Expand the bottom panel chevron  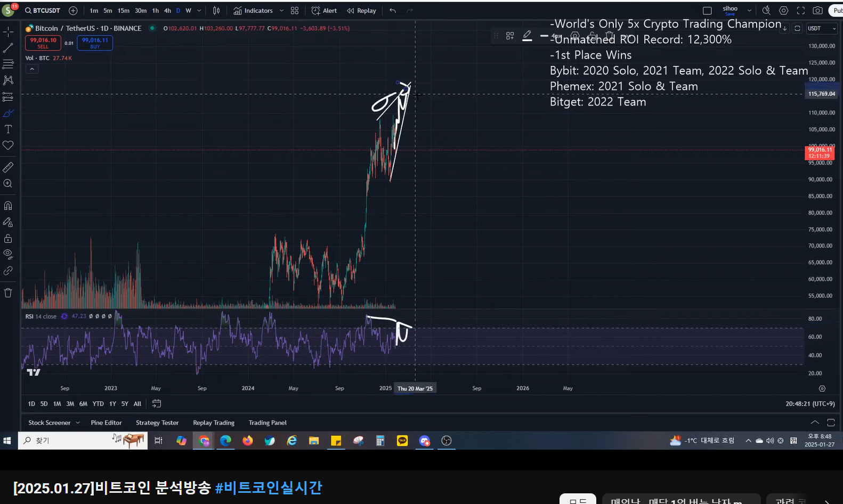815,422
